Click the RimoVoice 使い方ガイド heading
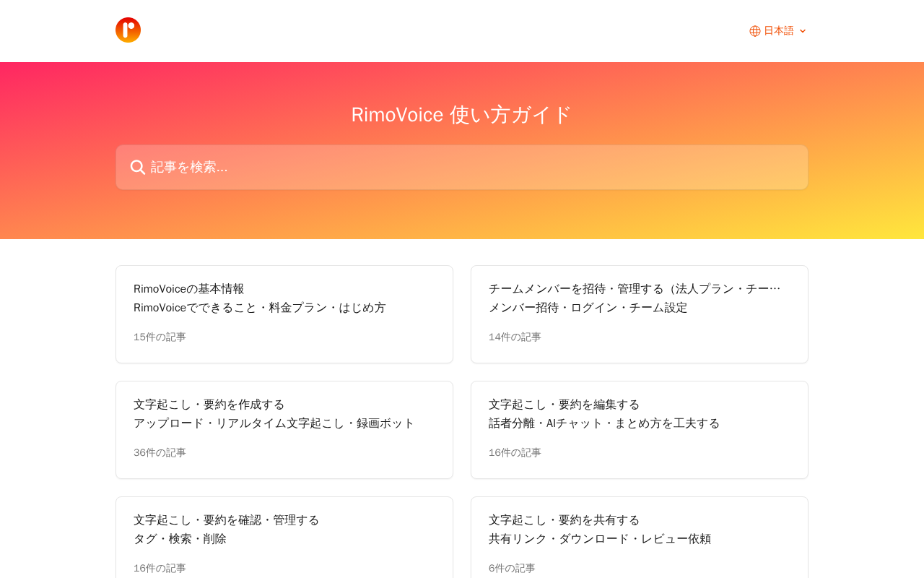 coord(462,115)
